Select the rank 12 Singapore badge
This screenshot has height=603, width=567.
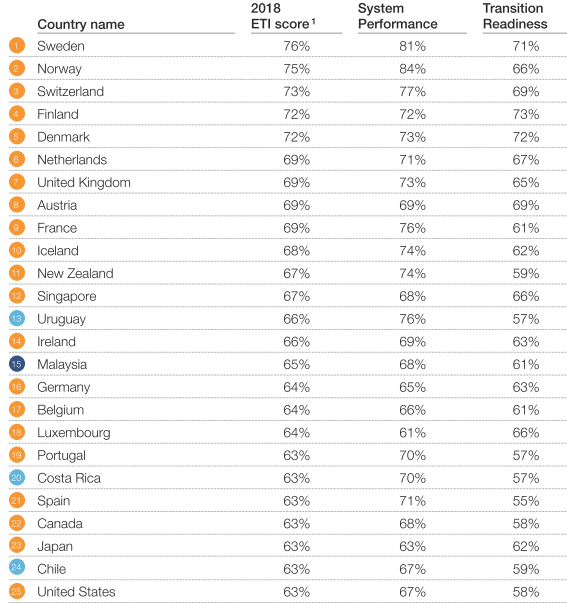point(17,296)
